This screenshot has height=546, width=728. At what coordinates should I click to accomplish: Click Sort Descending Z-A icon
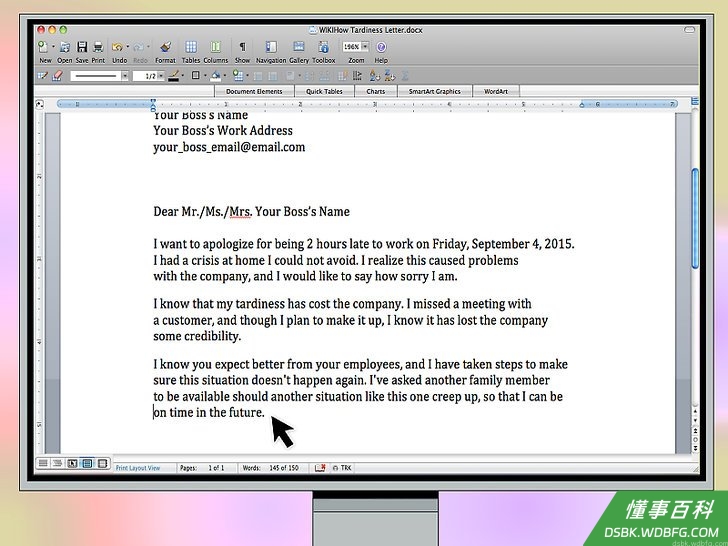[x=390, y=76]
